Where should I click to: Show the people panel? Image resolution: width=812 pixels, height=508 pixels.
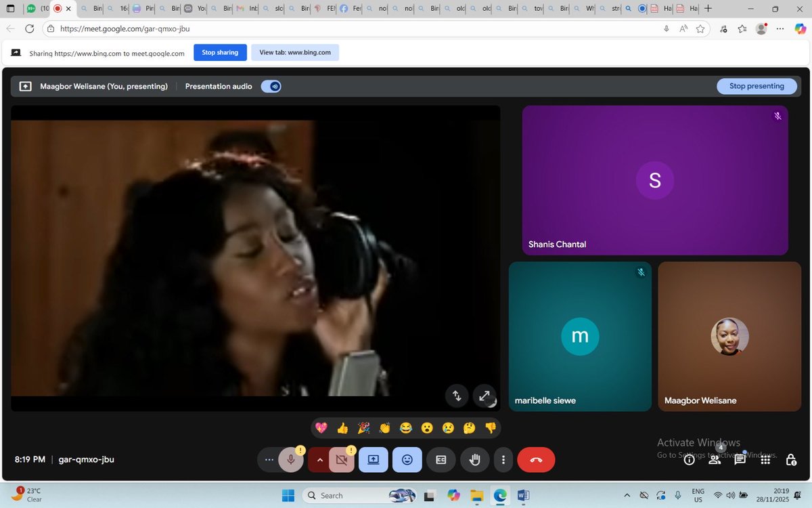(x=715, y=460)
